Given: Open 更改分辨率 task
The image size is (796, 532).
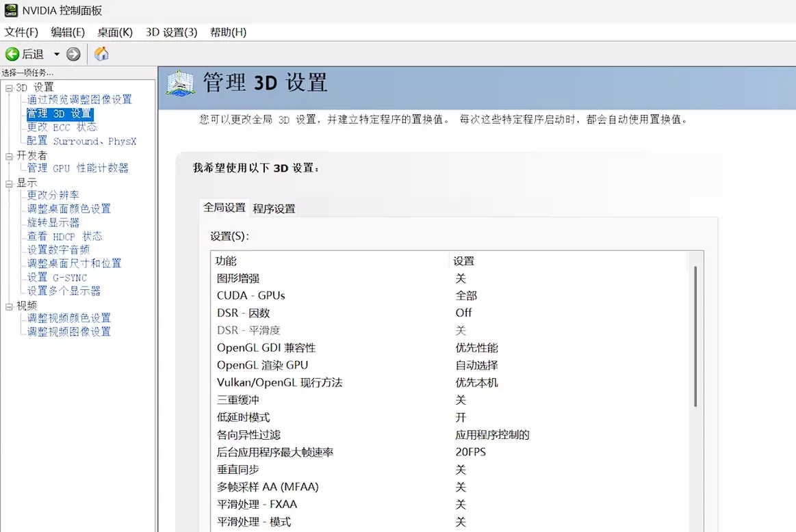Looking at the screenshot, I should [x=53, y=196].
